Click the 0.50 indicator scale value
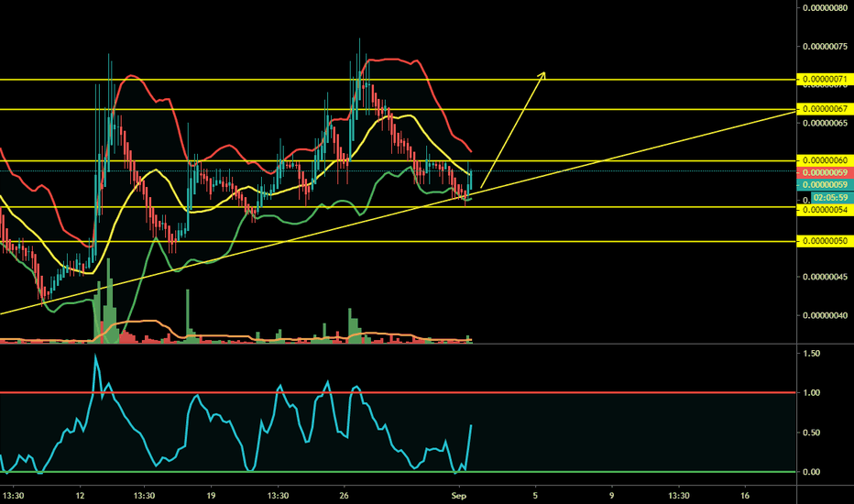 pos(812,433)
